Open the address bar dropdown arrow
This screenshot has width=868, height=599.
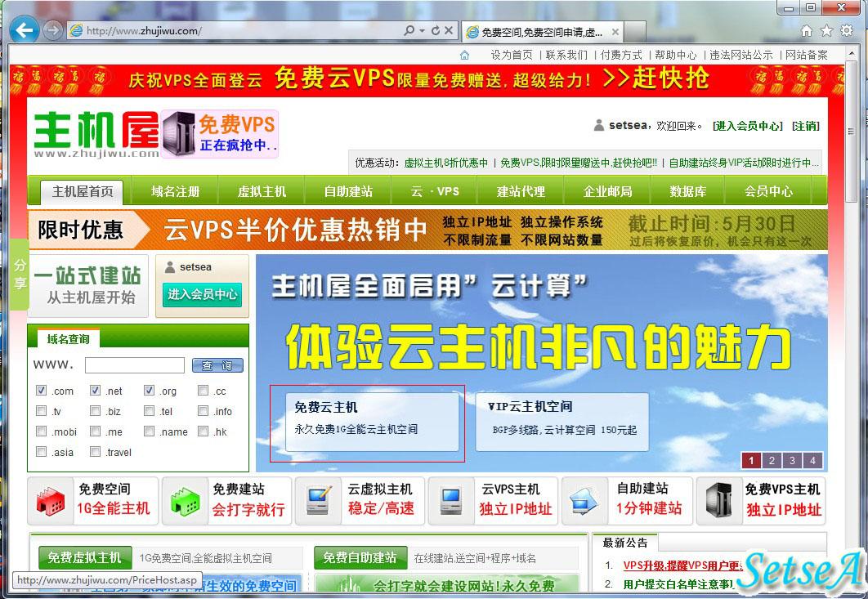point(422,31)
